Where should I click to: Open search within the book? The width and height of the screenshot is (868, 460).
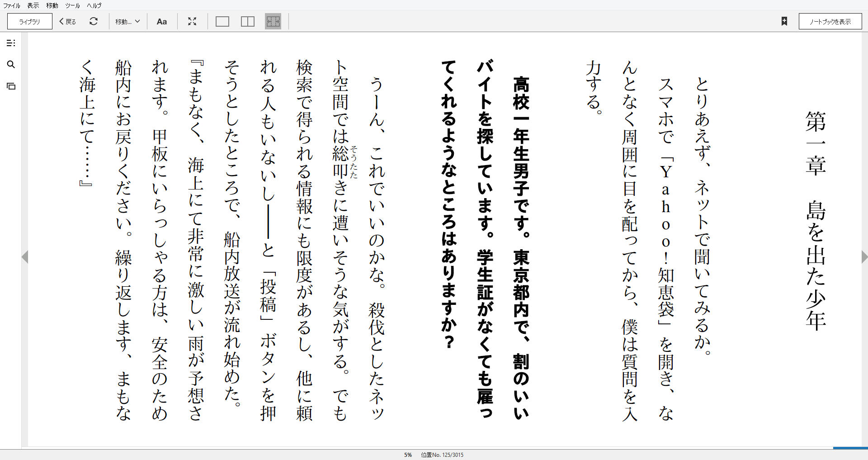[11, 65]
